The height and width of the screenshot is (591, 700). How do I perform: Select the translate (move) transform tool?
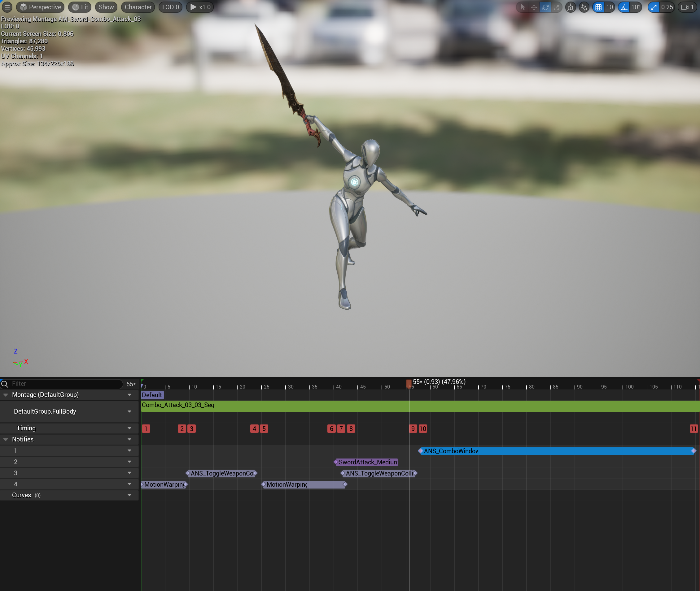coord(534,7)
